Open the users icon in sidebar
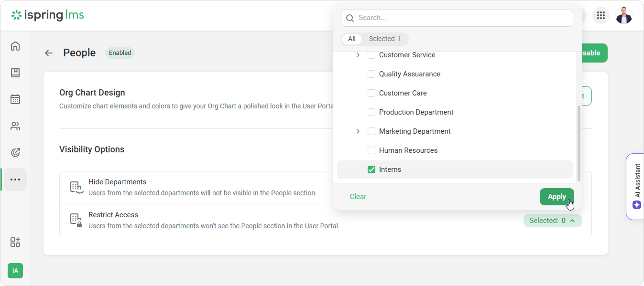644x286 pixels. click(15, 126)
